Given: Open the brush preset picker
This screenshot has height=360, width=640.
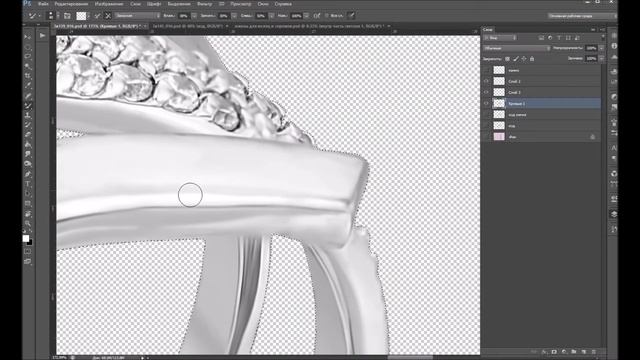Looking at the screenshot, I should click(52, 16).
